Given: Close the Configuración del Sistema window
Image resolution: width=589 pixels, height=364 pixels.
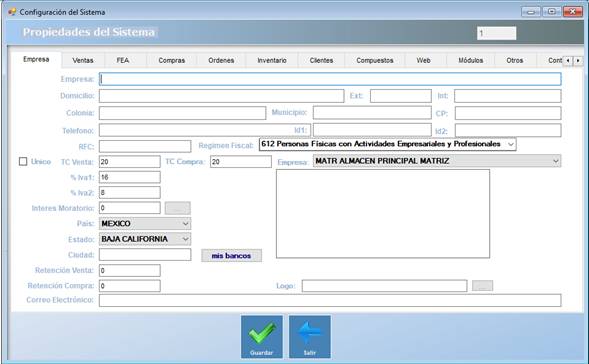Looking at the screenshot, I should [x=572, y=12].
